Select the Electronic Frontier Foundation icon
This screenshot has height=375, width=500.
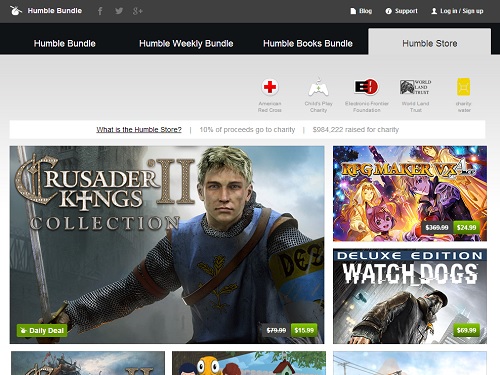point(366,87)
